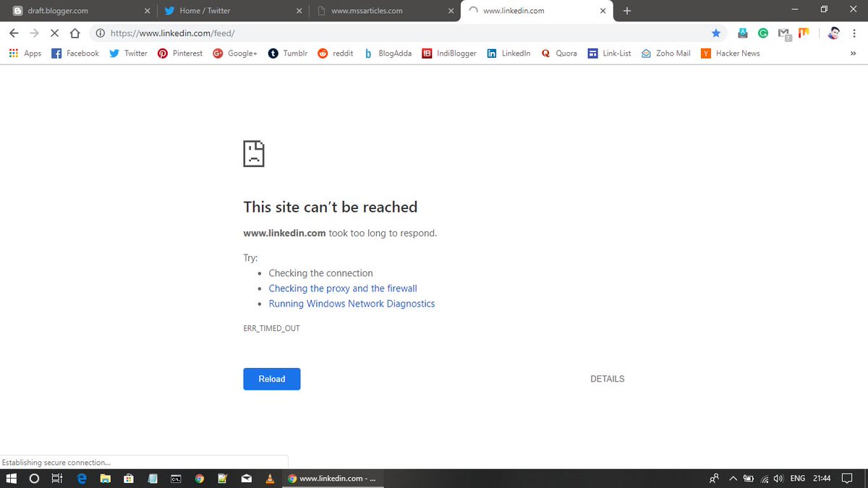
Task: Open the Google+ bookmark
Action: [235, 53]
